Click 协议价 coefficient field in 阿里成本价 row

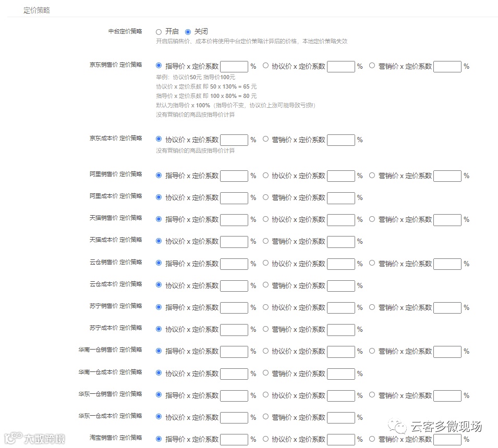tap(234, 198)
